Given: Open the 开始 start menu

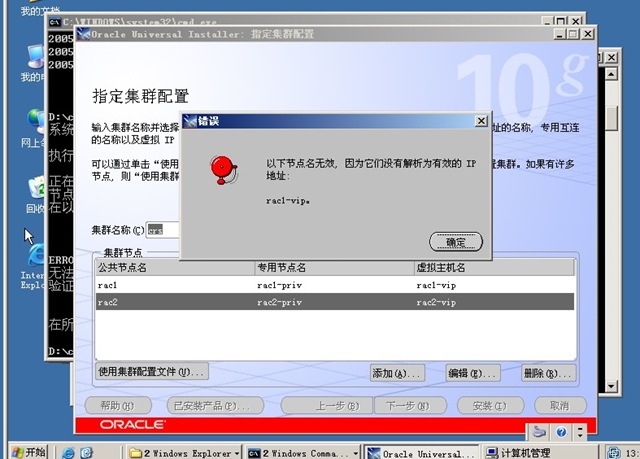Looking at the screenshot, I should tap(28, 452).
